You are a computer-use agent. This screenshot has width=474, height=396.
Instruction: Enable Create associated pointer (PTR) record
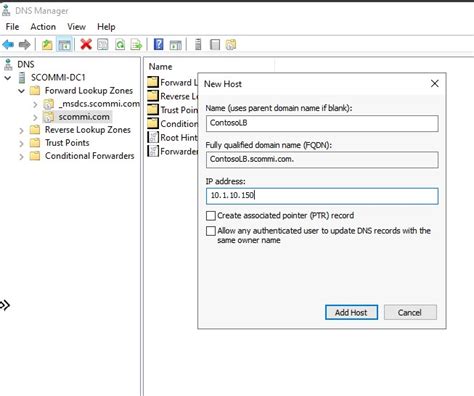211,216
